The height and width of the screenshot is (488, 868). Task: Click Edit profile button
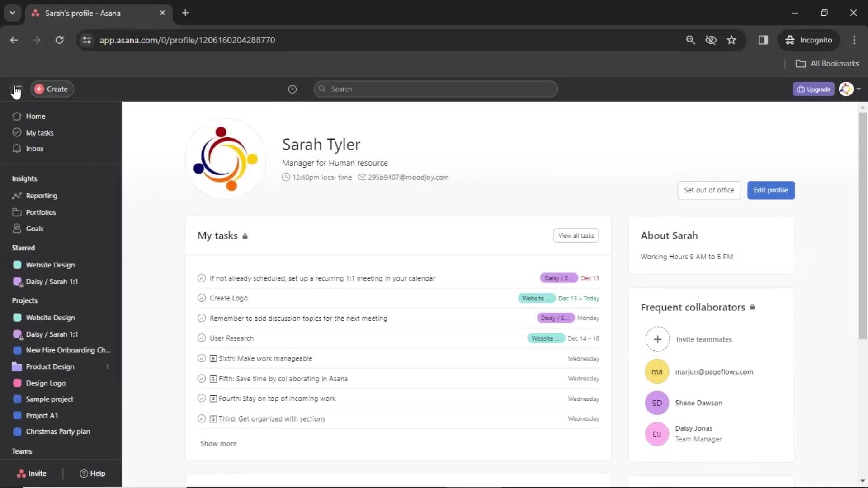(771, 190)
